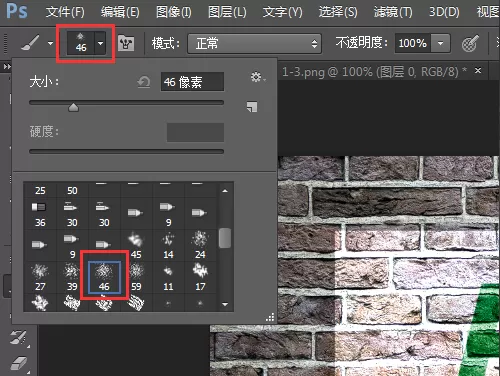500x376 pixels.
Task: Click the 不透明度 100% value field
Action: (413, 43)
